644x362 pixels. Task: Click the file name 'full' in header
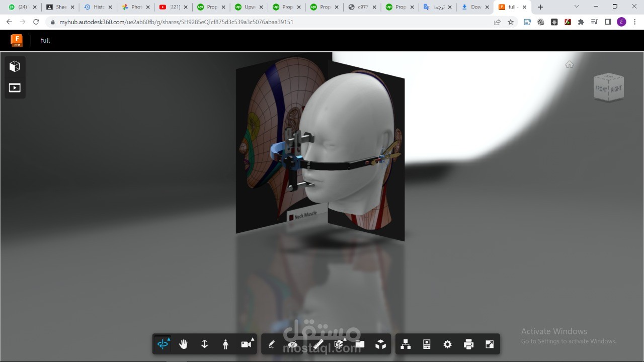(x=45, y=40)
